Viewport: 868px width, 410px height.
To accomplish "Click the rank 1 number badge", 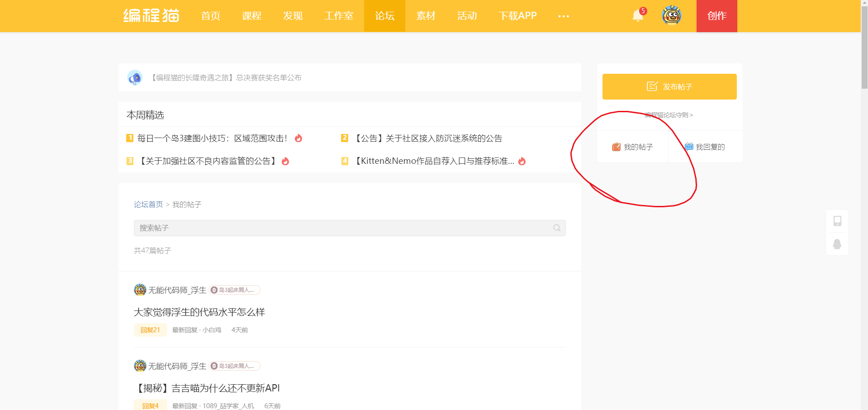I will tap(130, 138).
